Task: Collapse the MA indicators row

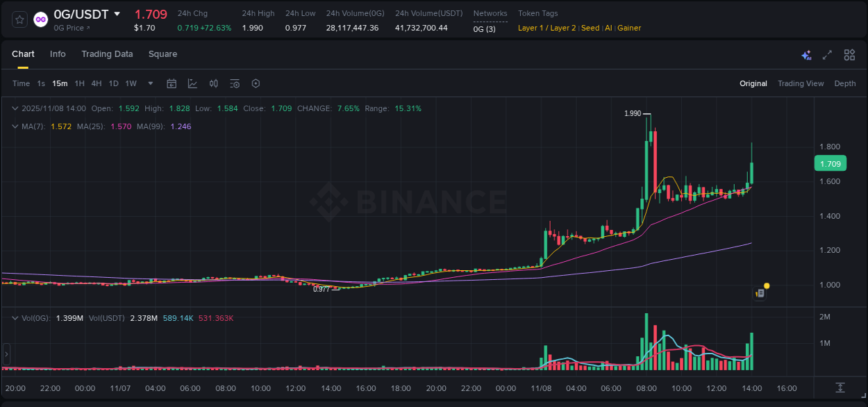Action: [15, 126]
